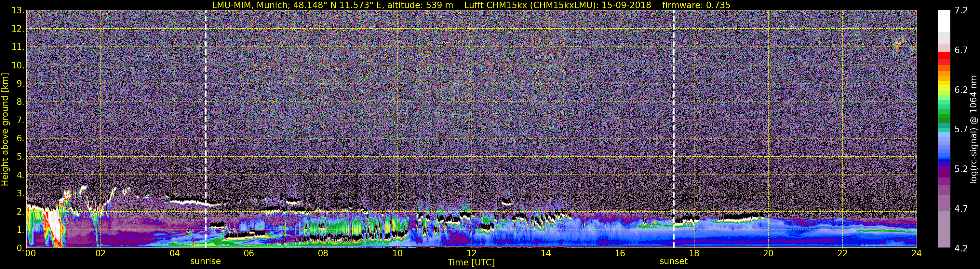Viewport: 980px width, 269px height.
Task: Click the '06' time tick label
Action: pos(248,253)
